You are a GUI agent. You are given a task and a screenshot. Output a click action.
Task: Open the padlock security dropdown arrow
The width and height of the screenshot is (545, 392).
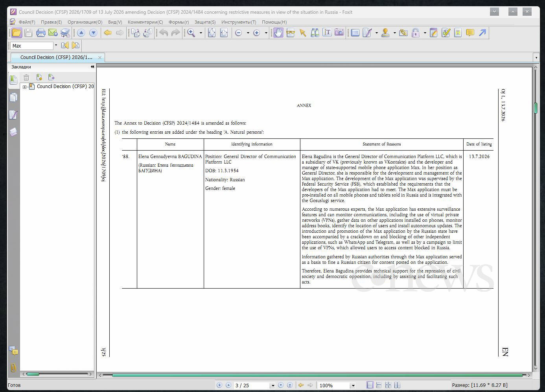tap(425, 33)
